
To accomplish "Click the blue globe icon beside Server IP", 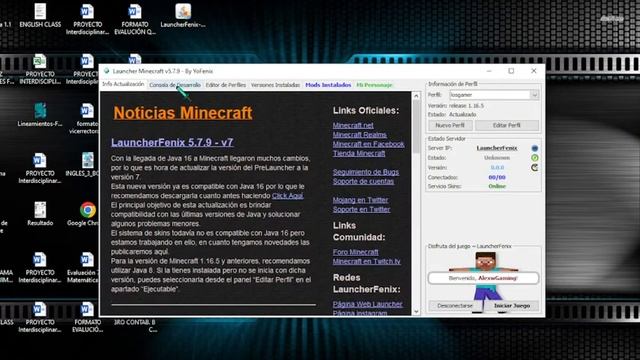I will pos(534,148).
